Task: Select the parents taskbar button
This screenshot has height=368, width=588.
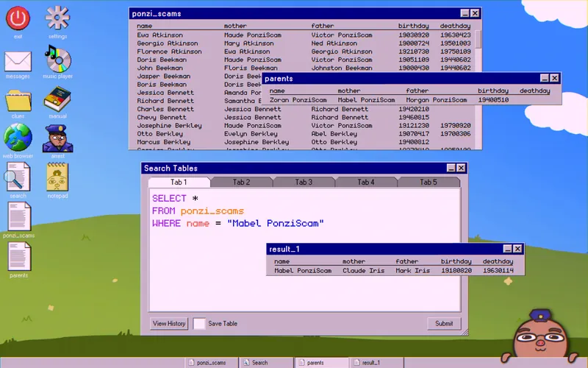Action: pos(321,363)
